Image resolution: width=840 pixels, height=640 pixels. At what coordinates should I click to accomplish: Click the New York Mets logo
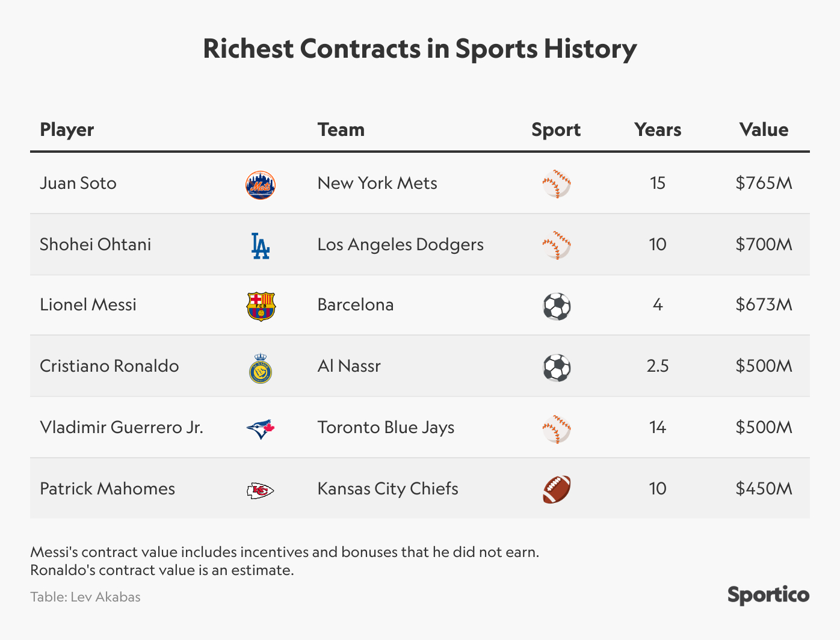click(x=261, y=185)
